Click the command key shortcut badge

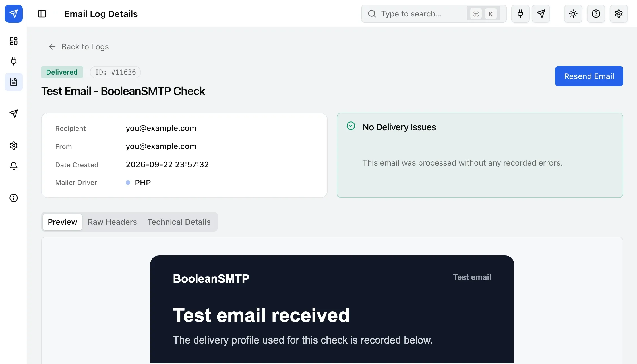tap(476, 14)
